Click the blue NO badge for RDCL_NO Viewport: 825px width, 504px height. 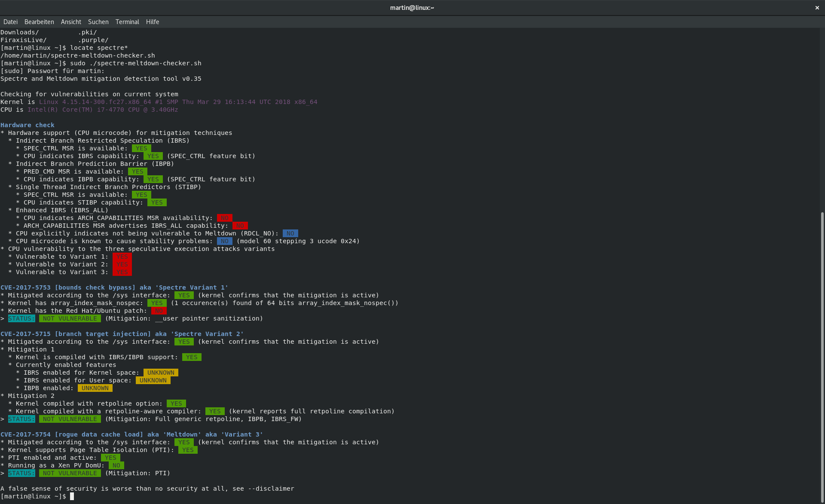click(290, 233)
